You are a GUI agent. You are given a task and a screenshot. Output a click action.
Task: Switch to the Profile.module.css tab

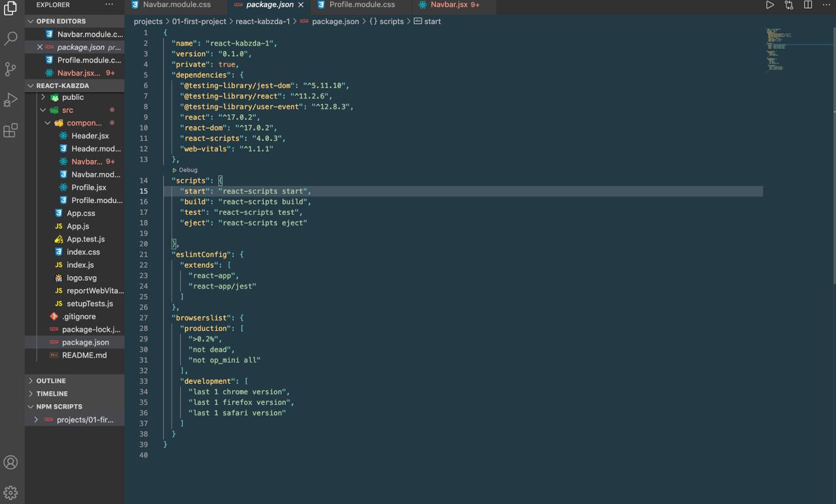click(361, 5)
